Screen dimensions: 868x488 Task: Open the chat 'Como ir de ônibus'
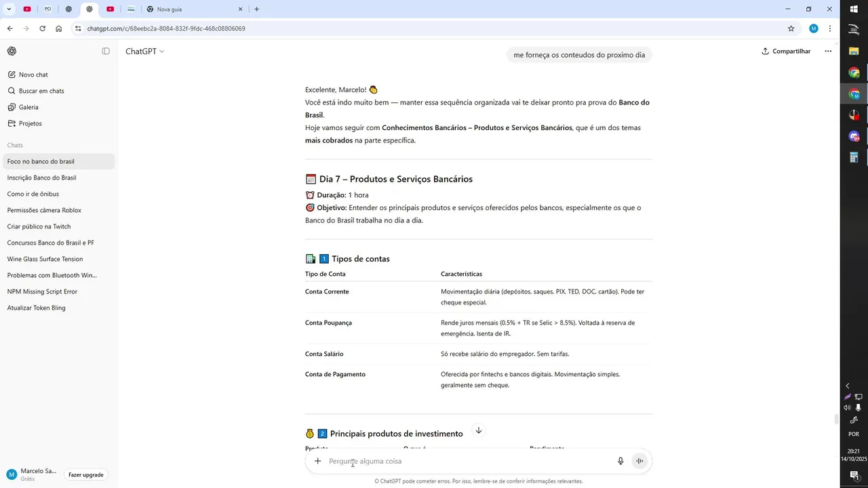pyautogui.click(x=58, y=194)
